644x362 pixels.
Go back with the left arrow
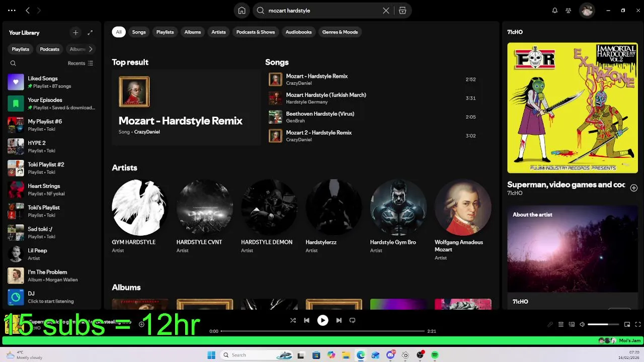point(28,11)
